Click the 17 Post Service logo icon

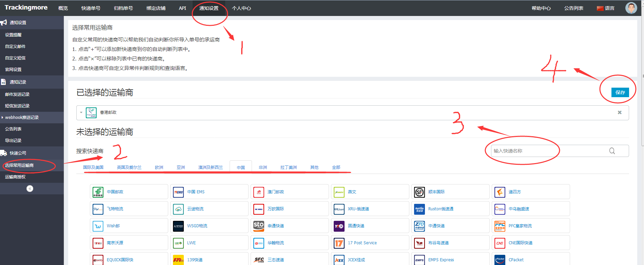tap(339, 243)
